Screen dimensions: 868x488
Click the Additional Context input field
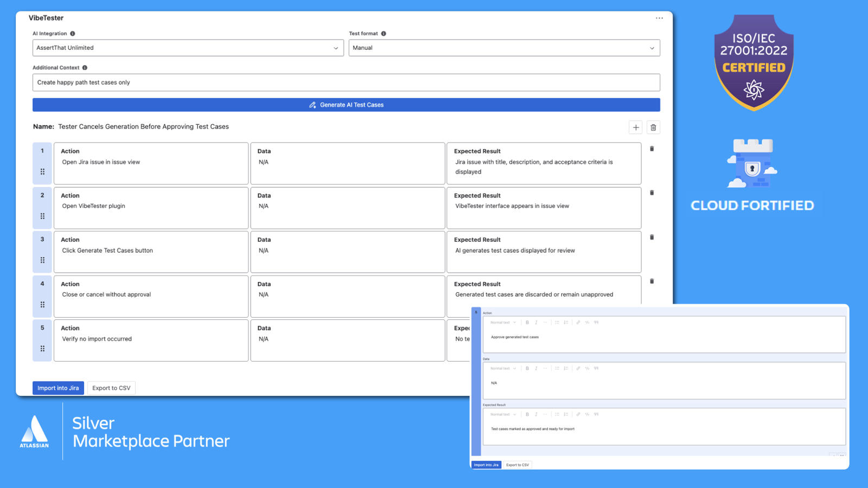(346, 82)
